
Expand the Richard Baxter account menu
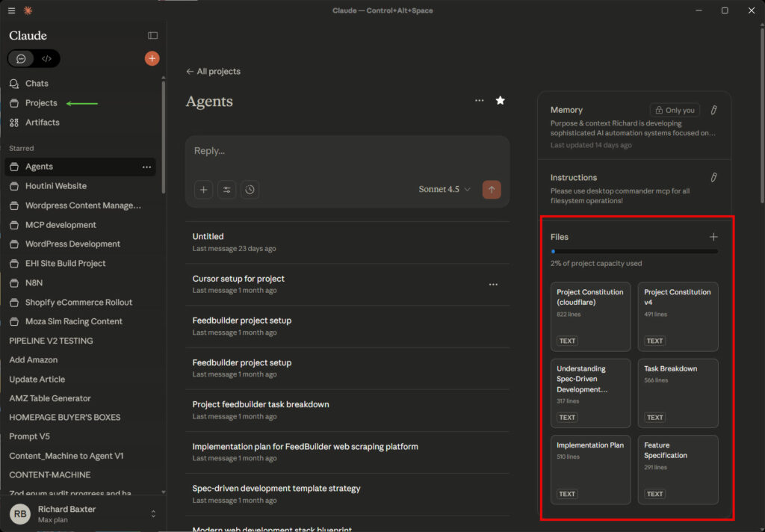153,514
